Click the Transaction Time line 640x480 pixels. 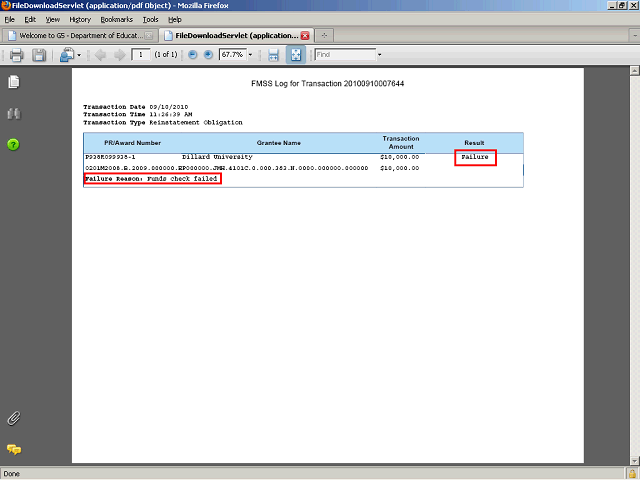[x=138, y=114]
